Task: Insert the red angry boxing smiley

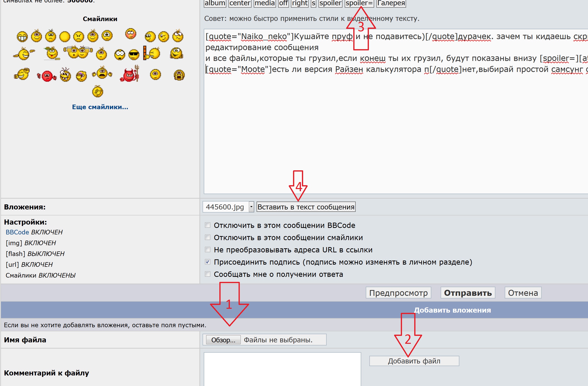Action: point(47,76)
